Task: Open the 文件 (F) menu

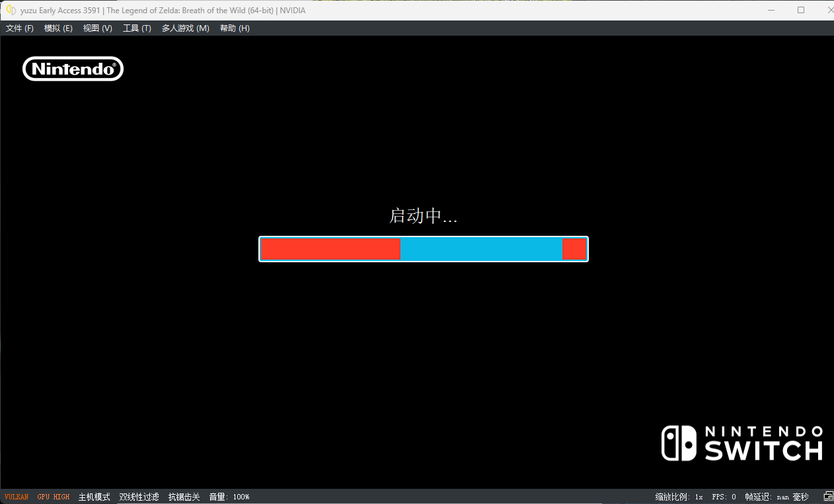Action: (20, 28)
